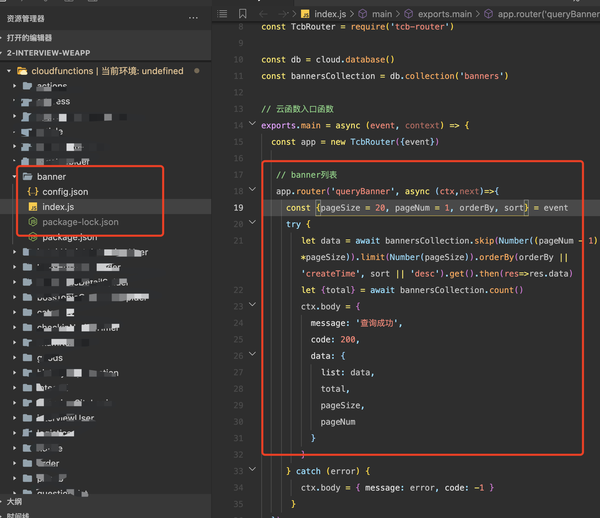The image size is (600, 518).
Task: Fold the app.router block at line 18
Action: pos(252,189)
